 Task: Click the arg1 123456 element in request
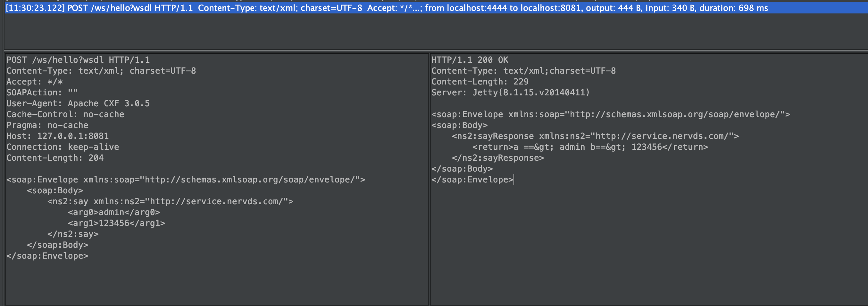pyautogui.click(x=116, y=223)
